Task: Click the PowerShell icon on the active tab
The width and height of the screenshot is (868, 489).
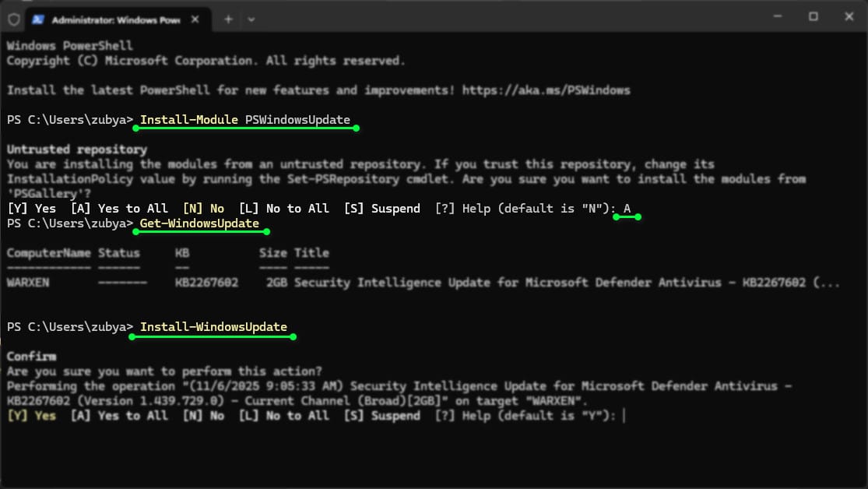Action: (37, 17)
